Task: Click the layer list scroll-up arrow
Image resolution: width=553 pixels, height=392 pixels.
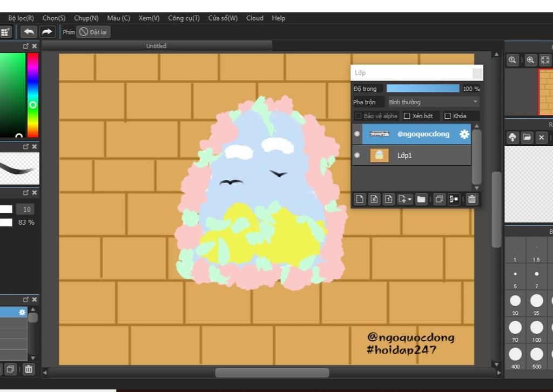Action: 477,126
